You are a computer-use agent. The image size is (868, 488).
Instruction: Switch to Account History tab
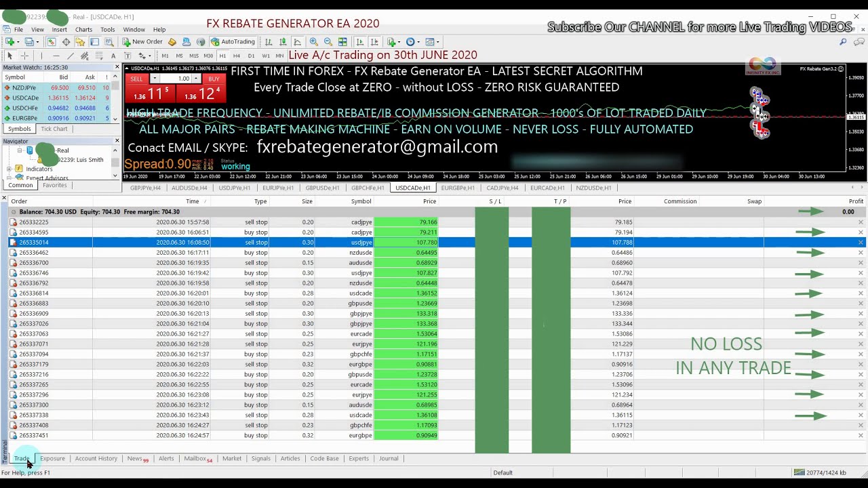96,459
